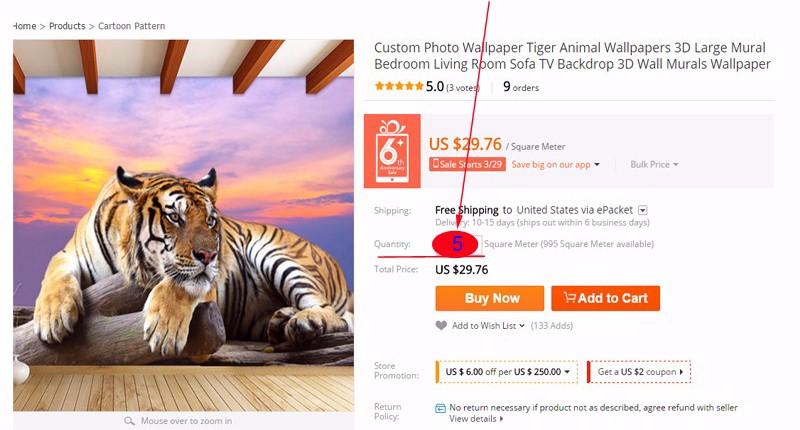Click the return policy icon
The width and height of the screenshot is (800, 430).
coord(440,408)
